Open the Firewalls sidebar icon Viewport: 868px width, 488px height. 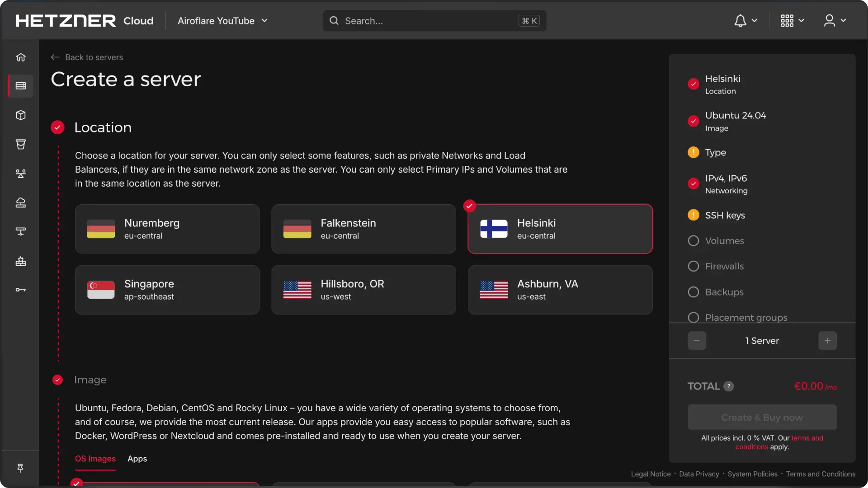pos(21,261)
